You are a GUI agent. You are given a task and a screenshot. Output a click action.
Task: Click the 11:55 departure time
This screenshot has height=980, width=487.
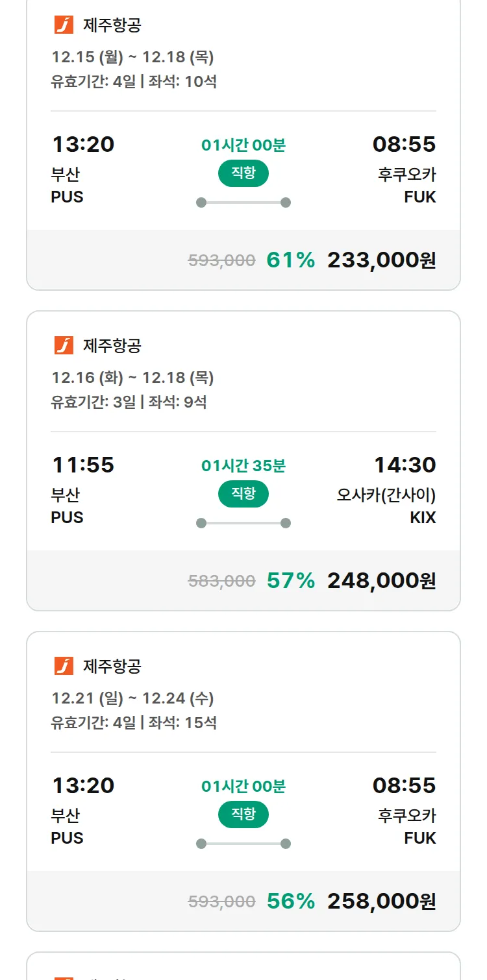[x=83, y=465]
